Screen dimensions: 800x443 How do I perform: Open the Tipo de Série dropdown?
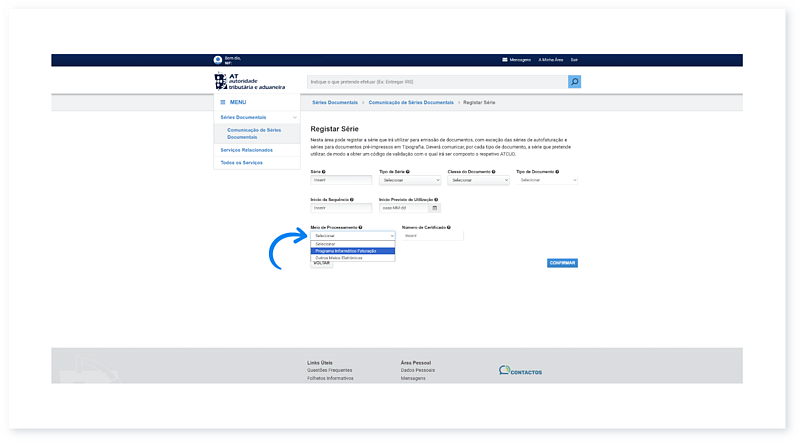409,180
